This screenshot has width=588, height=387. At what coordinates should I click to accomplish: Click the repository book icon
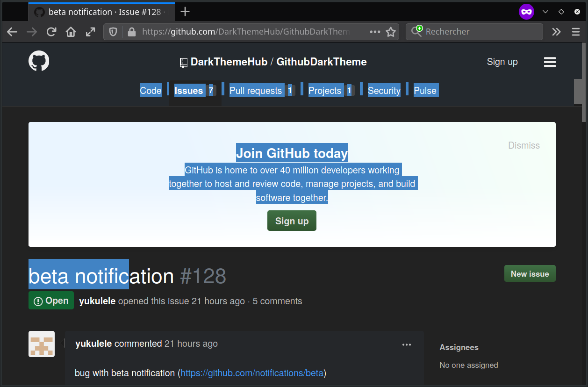184,62
